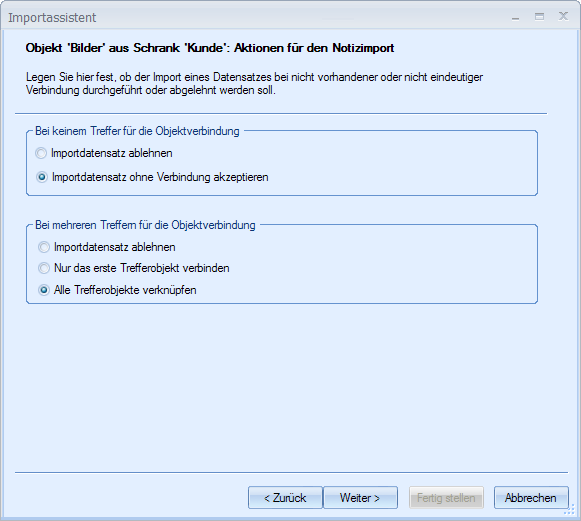
Task: Minimize the Importassistent window
Action: pyautogui.click(x=515, y=17)
